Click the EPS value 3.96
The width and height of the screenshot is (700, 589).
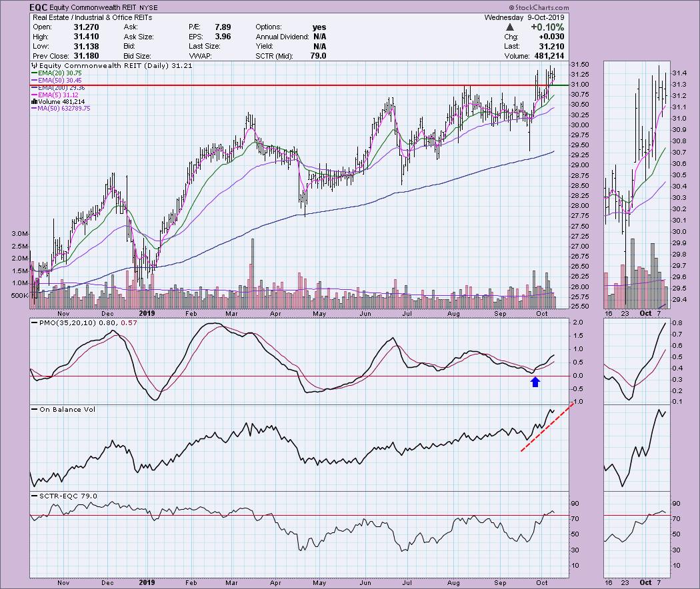[223, 37]
